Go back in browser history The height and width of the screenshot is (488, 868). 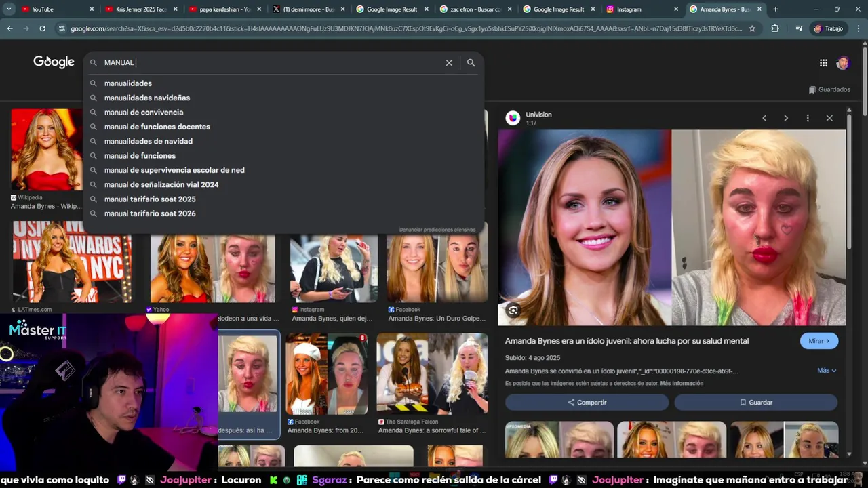pos(9,28)
